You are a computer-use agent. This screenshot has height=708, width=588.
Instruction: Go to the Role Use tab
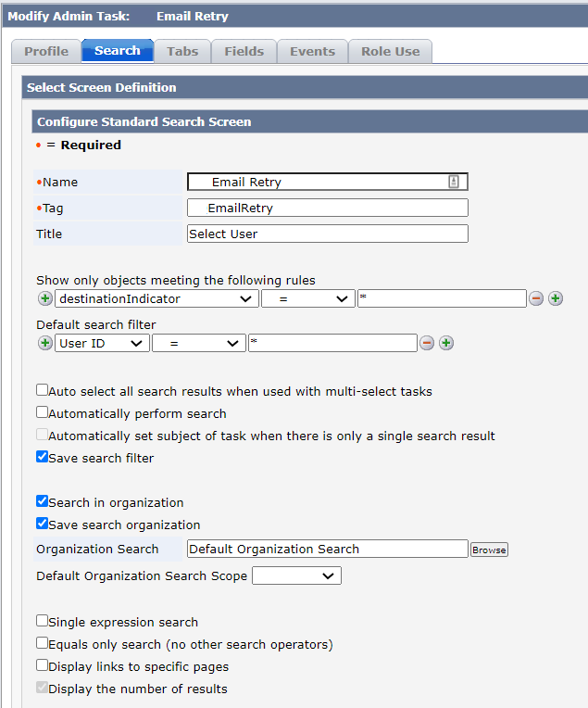point(391,52)
